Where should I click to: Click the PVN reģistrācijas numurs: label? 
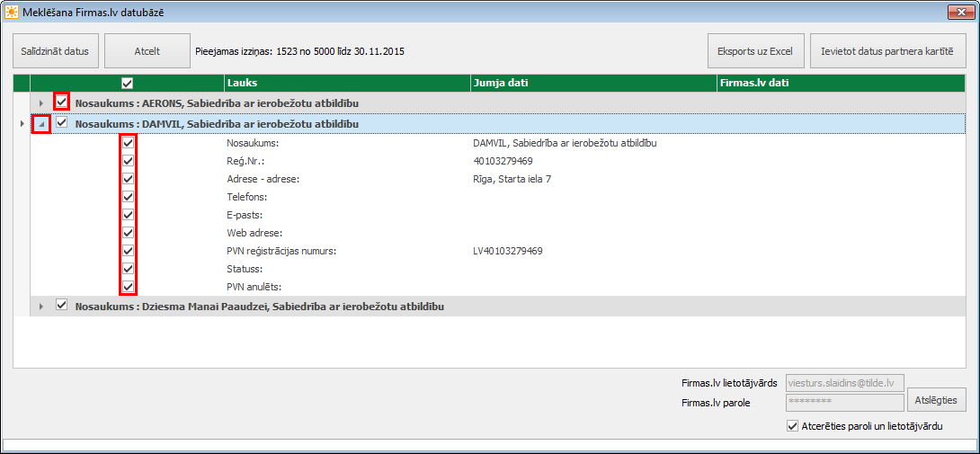[x=282, y=252]
